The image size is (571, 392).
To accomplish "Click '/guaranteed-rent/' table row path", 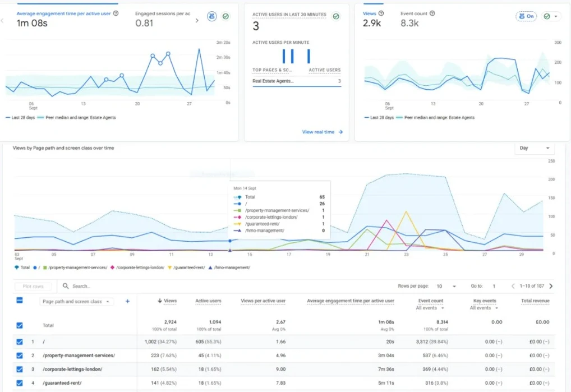I will [62, 383].
